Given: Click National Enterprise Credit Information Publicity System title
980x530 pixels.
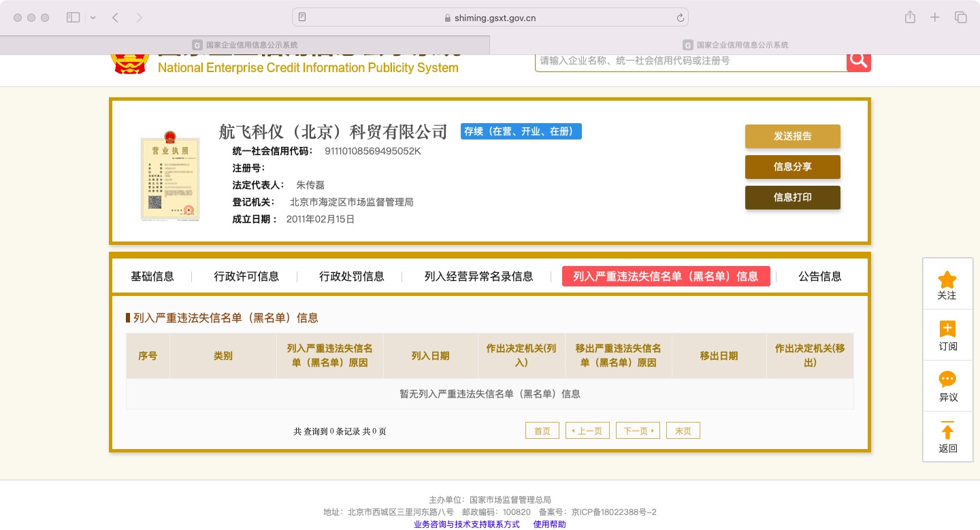Looking at the screenshot, I should [308, 67].
